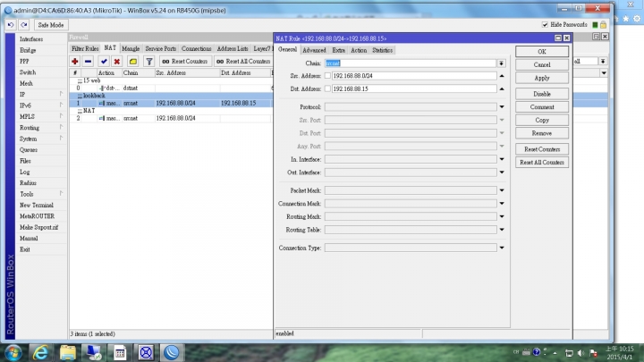Toggle Hide Passwords checkbox
The width and height of the screenshot is (644, 362).
(545, 25)
